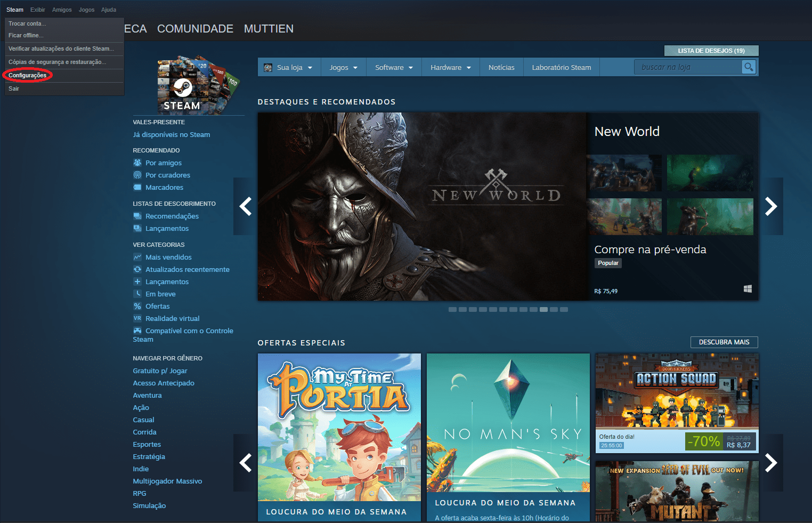Open My Time at Portia offer
This screenshot has height=523, width=812.
coord(339,437)
